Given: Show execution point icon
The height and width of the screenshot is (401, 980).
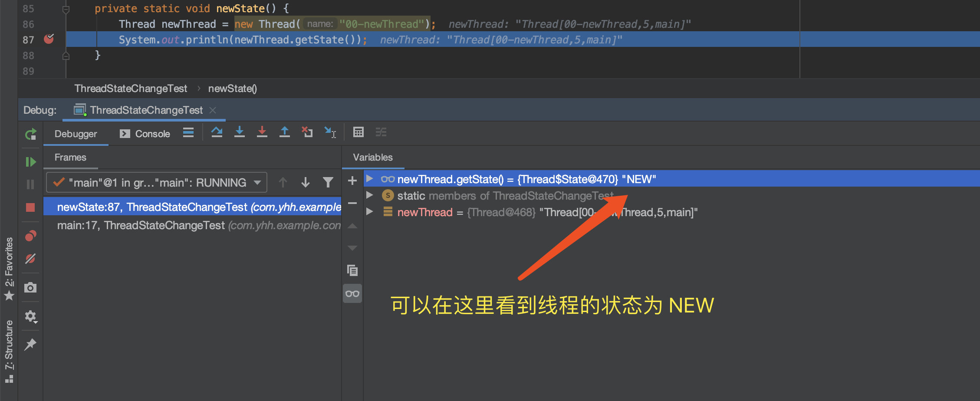Looking at the screenshot, I should click(188, 132).
